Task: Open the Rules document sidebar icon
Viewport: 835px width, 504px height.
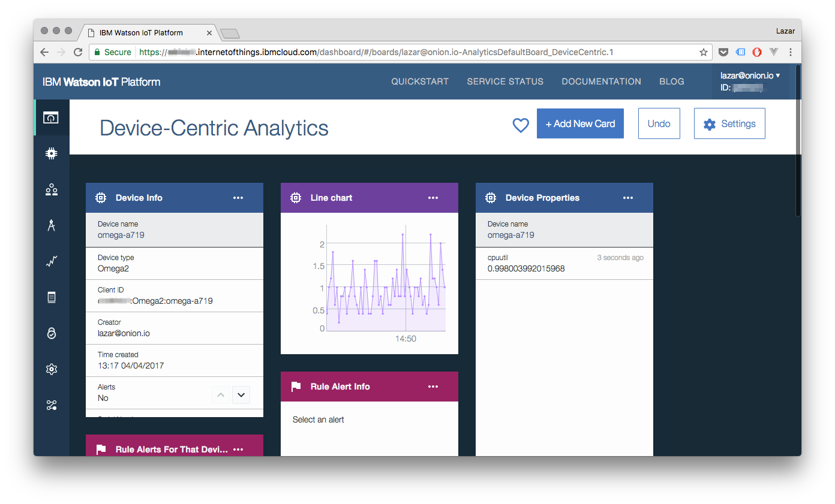Action: [51, 297]
